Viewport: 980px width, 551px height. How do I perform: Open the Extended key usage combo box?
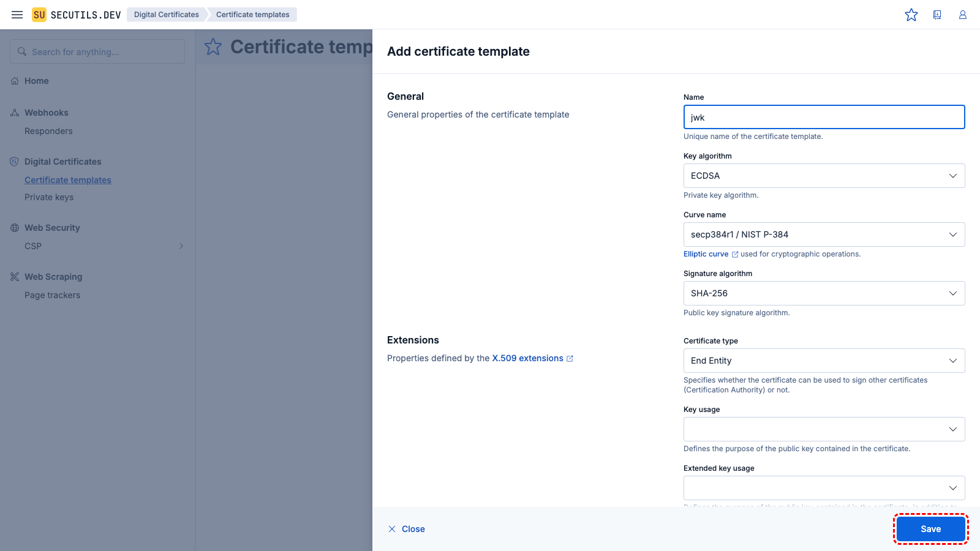coord(823,488)
